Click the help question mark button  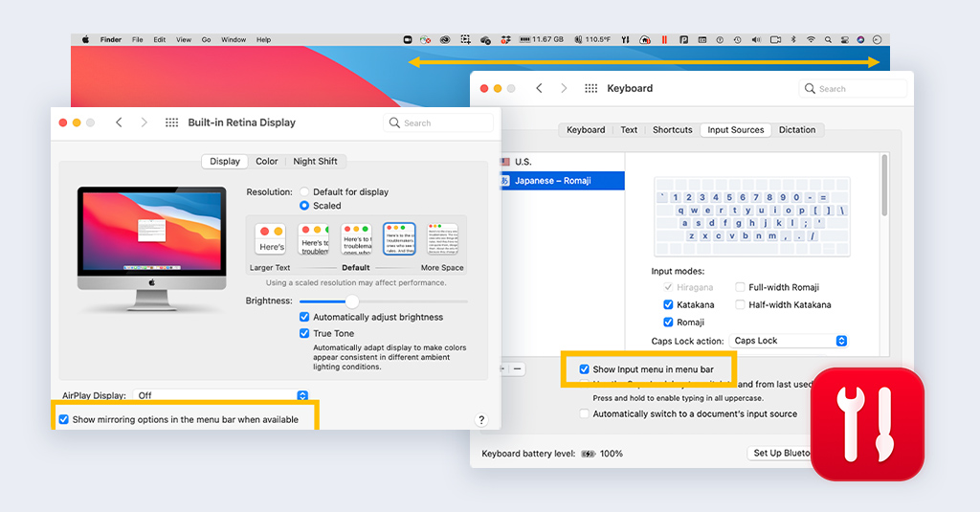click(x=481, y=420)
